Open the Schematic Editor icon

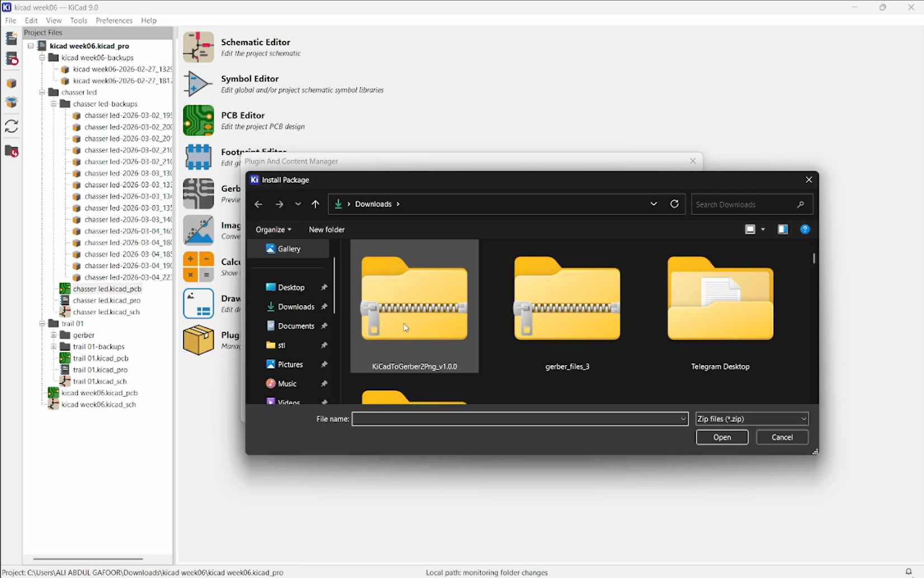click(198, 47)
